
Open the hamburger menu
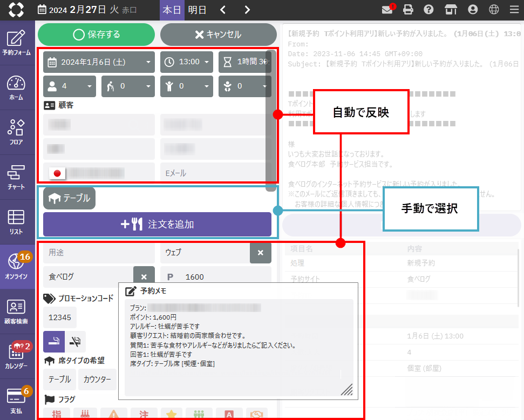click(514, 10)
